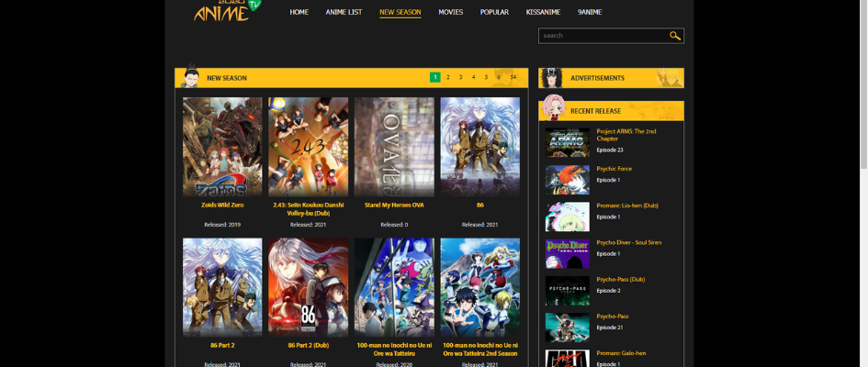The width and height of the screenshot is (868, 367).
Task: Open the Zoids Wild Zero title link
Action: pos(222,205)
